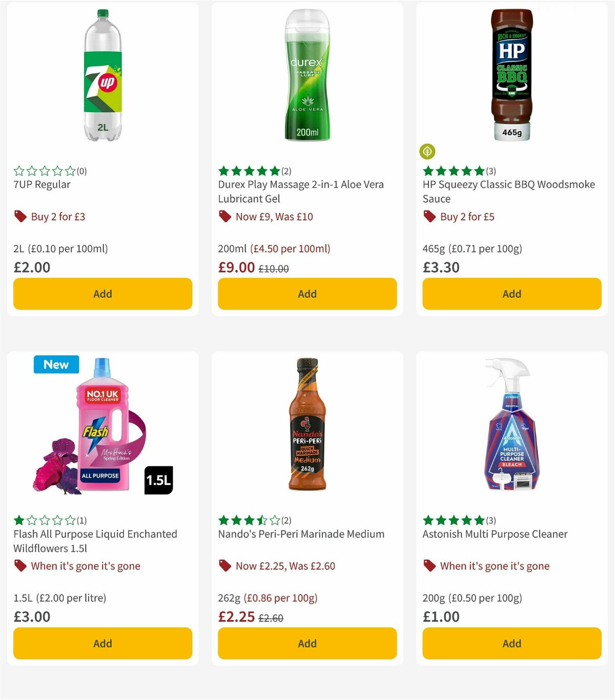Image resolution: width=615 pixels, height=700 pixels.
Task: Click the tag icon beside Nando's 'Now £2.25' offer
Action: click(x=224, y=566)
